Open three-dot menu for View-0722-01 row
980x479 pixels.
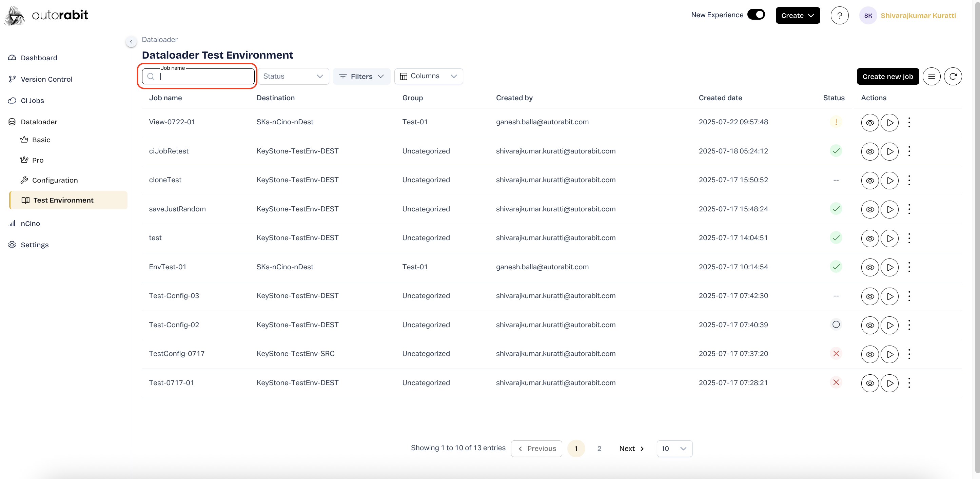(909, 122)
